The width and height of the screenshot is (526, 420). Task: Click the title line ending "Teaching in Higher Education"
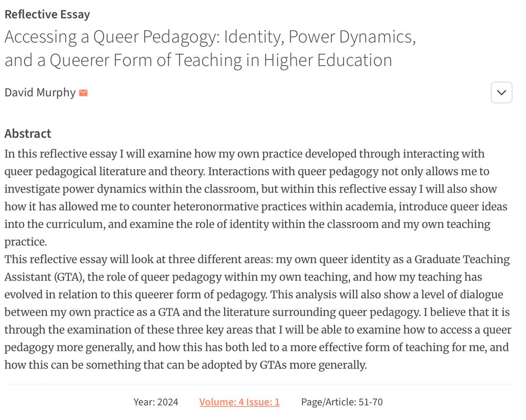point(198,61)
